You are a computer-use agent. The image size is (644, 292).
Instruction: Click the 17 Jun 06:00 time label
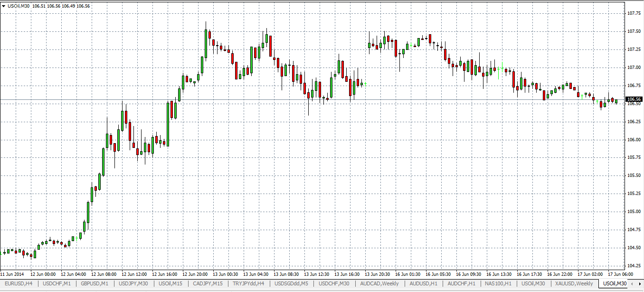621,274
